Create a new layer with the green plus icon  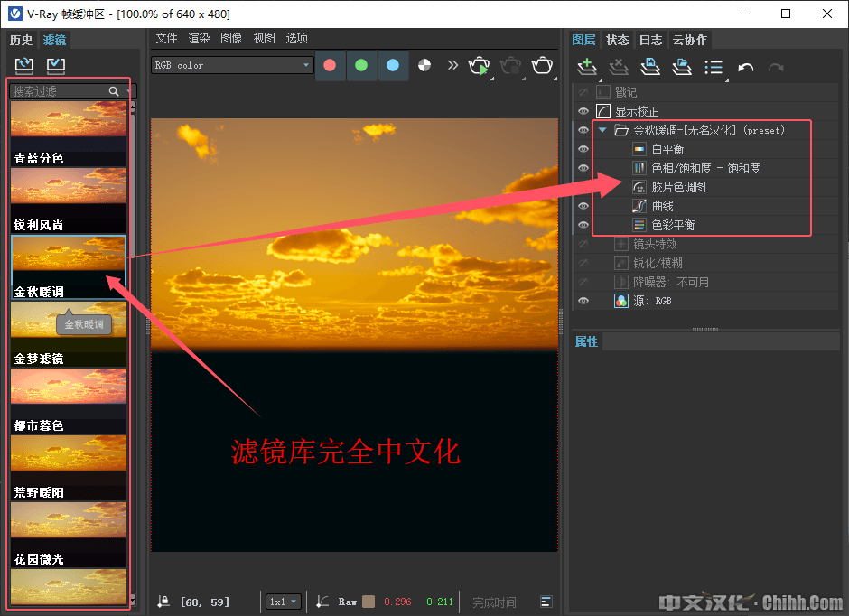pyautogui.click(x=587, y=67)
